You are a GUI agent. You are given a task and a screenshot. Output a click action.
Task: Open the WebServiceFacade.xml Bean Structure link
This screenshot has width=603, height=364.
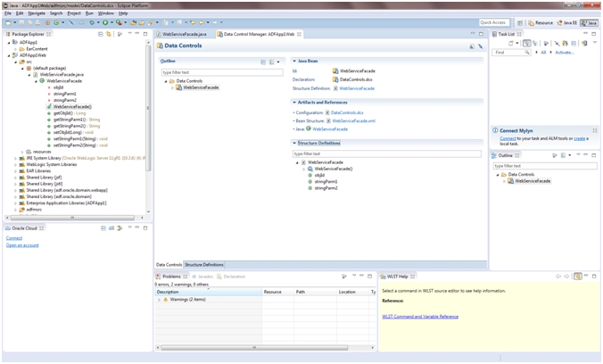(353, 121)
